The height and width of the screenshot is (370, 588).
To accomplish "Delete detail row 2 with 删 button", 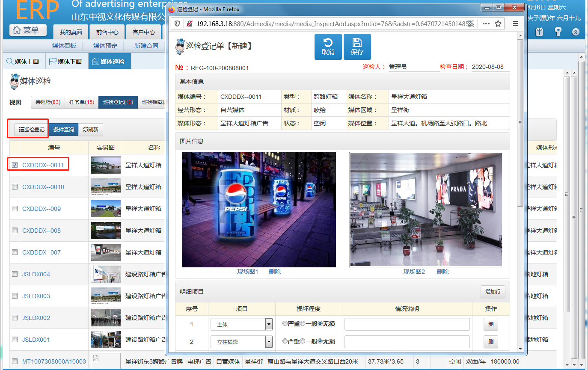I will pyautogui.click(x=491, y=342).
